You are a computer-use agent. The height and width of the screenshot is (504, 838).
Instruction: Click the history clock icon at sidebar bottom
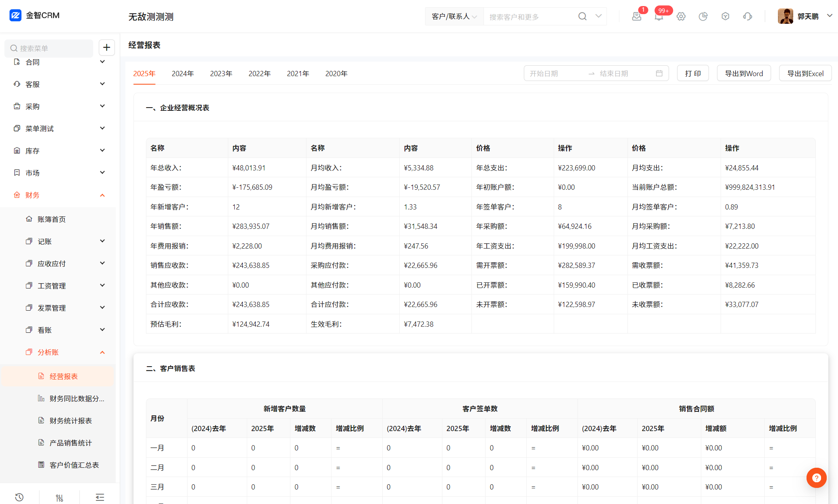pos(19,497)
